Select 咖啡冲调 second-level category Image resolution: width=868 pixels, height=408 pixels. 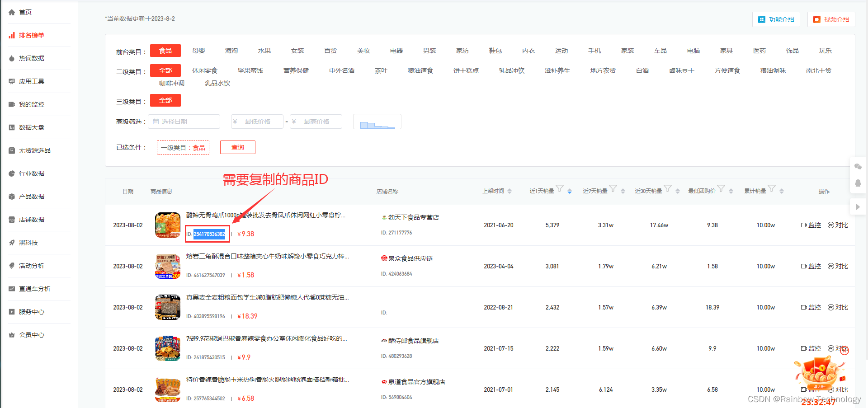pos(172,83)
